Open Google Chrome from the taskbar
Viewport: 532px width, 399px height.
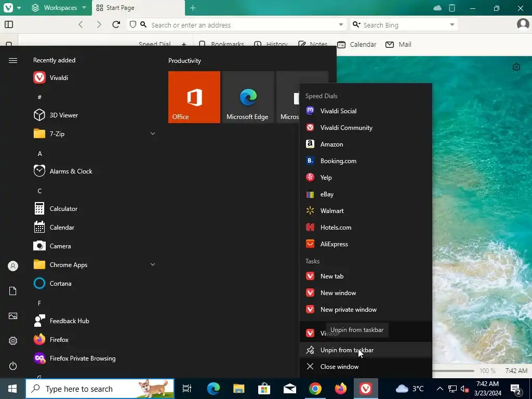pyautogui.click(x=315, y=389)
